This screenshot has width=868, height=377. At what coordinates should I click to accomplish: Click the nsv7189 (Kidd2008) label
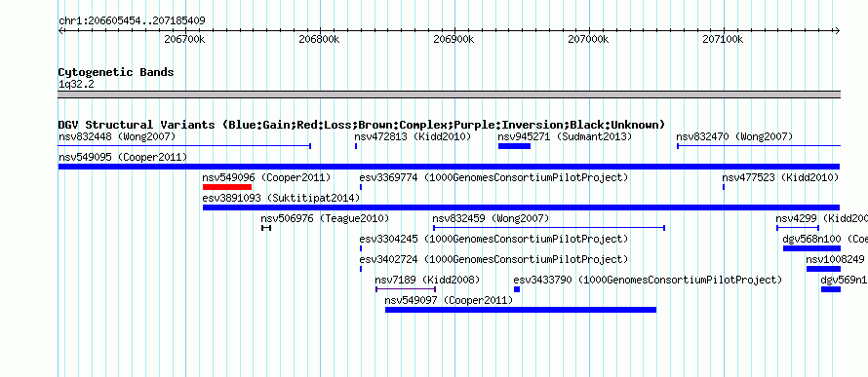pyautogui.click(x=427, y=280)
